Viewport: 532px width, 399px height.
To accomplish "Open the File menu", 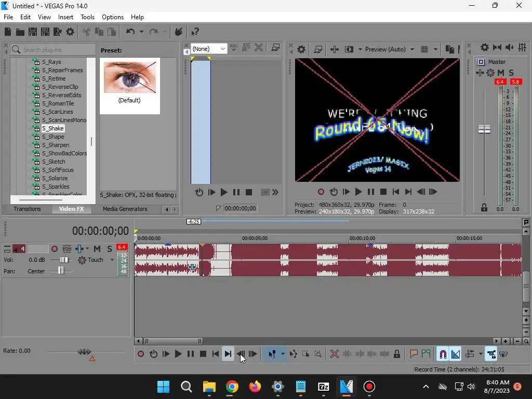I will point(8,17).
